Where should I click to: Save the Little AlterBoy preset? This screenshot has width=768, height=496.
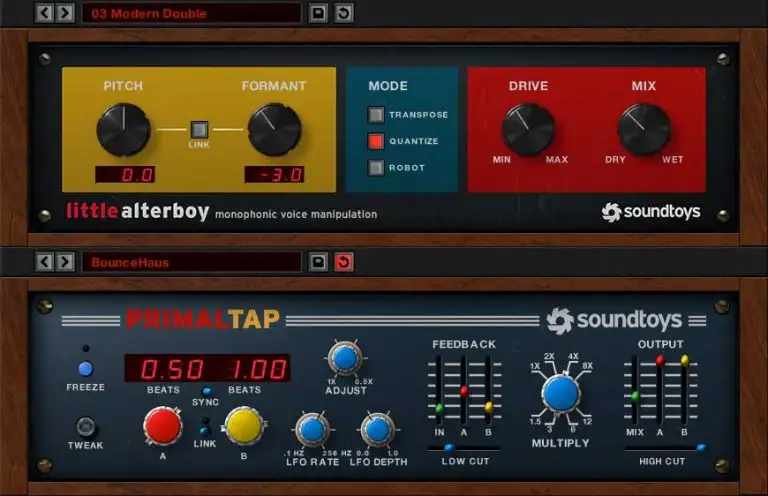(x=318, y=13)
